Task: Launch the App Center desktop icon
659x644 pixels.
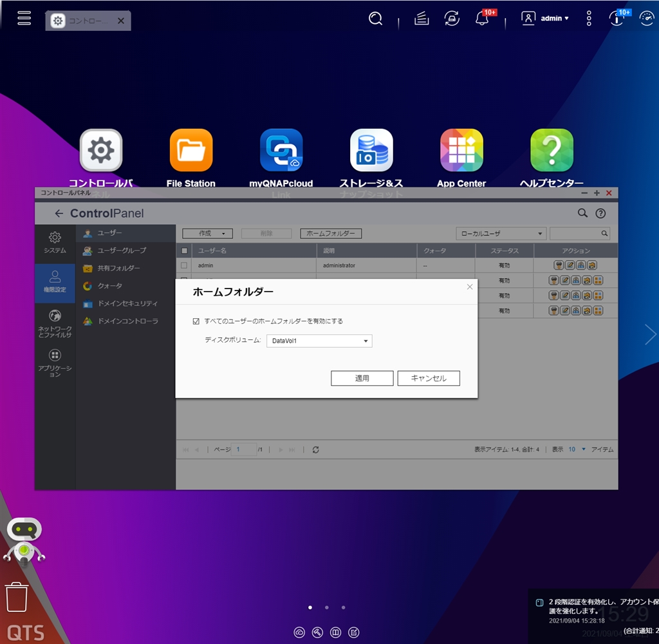Action: [x=461, y=150]
